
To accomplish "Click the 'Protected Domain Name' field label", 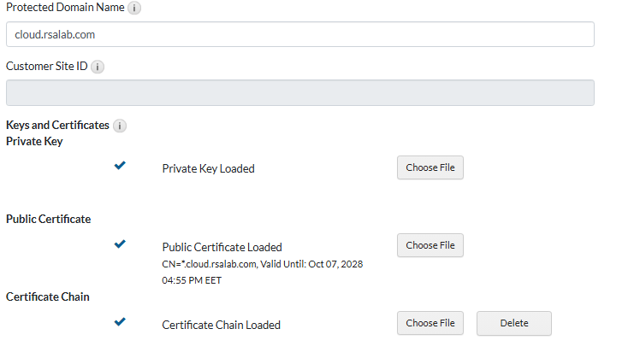I will tap(65, 9).
